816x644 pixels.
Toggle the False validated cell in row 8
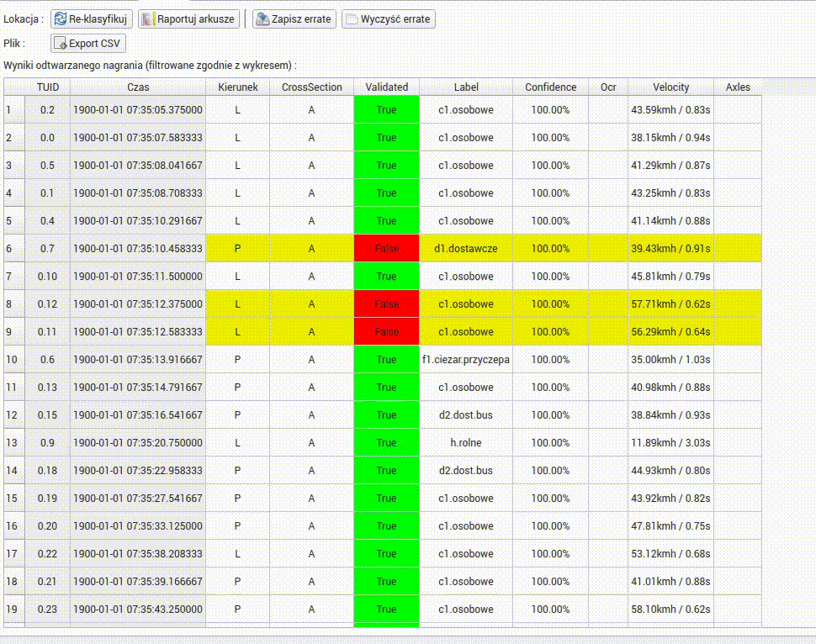click(x=386, y=304)
